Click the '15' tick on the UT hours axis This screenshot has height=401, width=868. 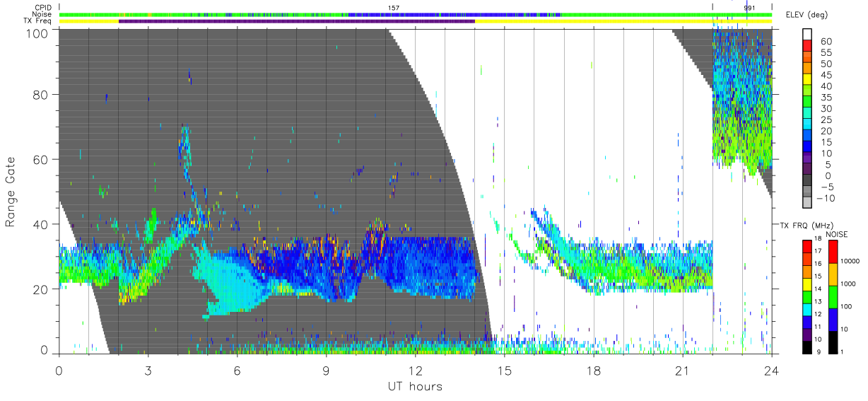coord(504,370)
